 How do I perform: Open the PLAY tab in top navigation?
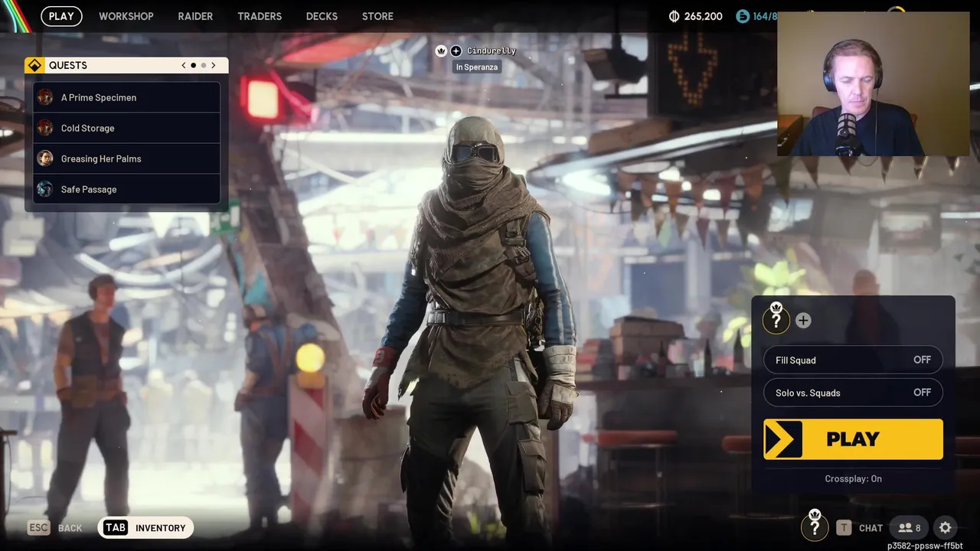[x=61, y=16]
